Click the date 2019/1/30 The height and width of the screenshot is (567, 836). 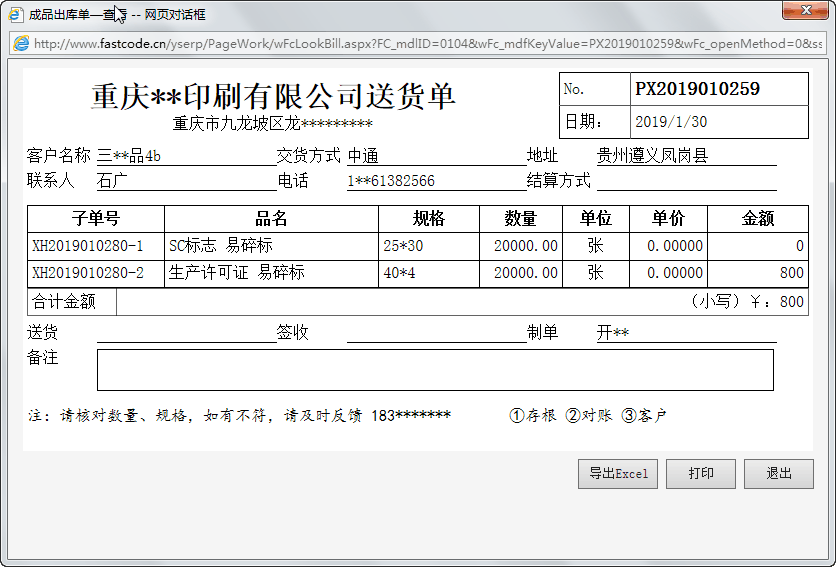tap(671, 122)
